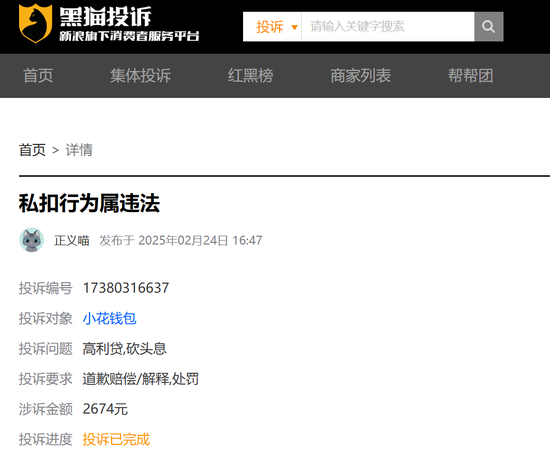Go to 首页 in the navigation bar

point(38,76)
